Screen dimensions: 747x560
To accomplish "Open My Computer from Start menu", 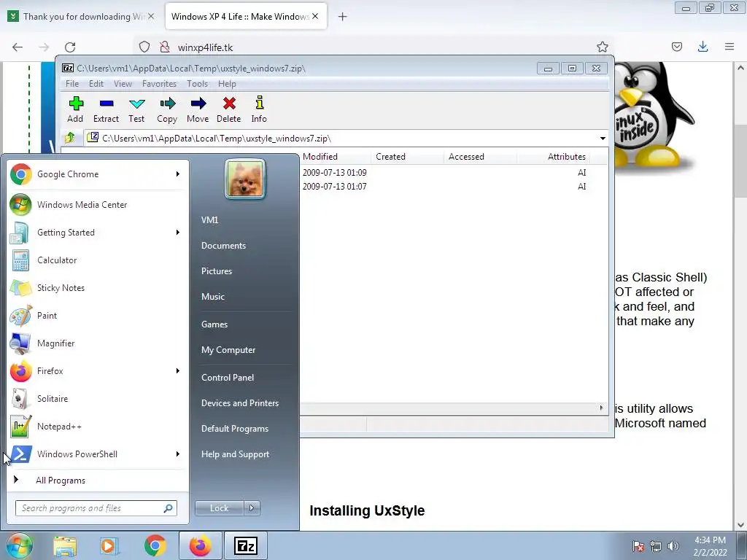I will point(228,350).
